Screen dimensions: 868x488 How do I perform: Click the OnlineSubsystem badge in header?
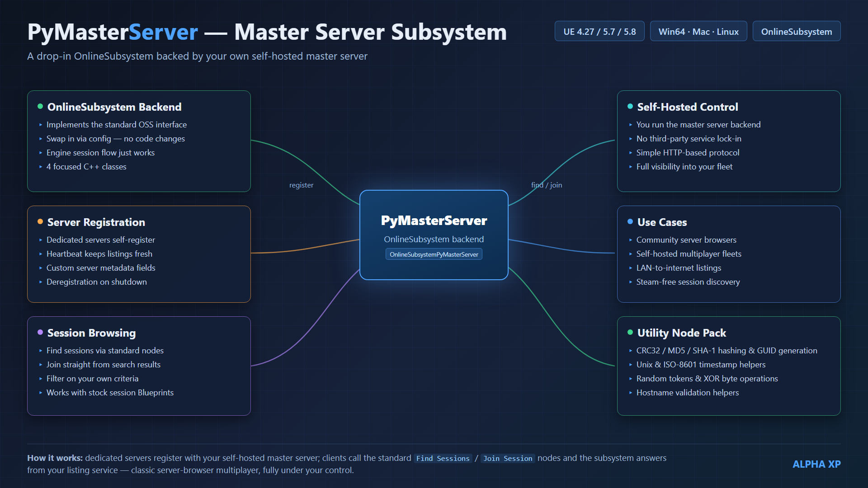(x=797, y=31)
